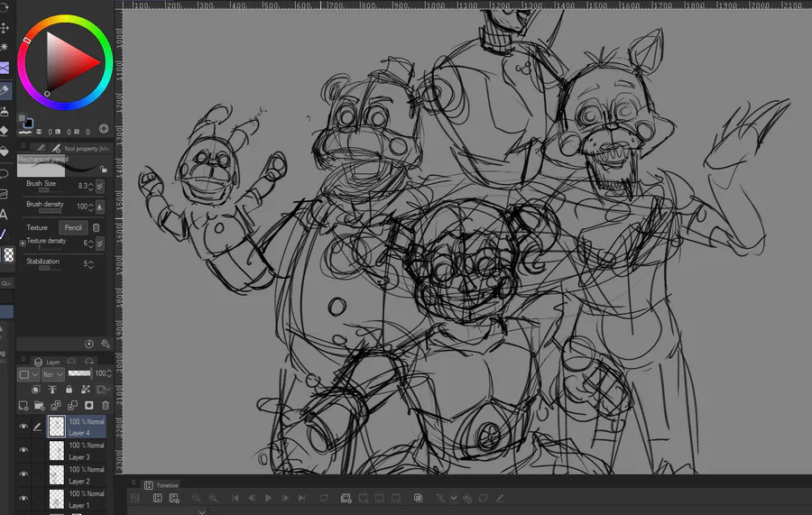Image resolution: width=812 pixels, height=515 pixels.
Task: Hide Layer 1 with eye icon
Action: tap(23, 499)
